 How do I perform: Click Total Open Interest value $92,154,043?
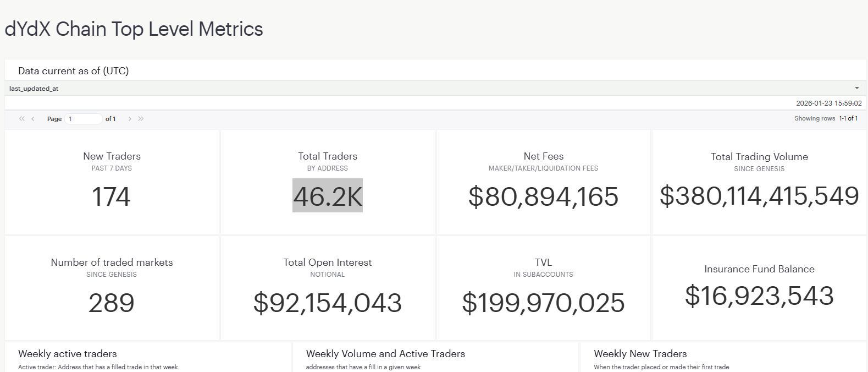[328, 303]
